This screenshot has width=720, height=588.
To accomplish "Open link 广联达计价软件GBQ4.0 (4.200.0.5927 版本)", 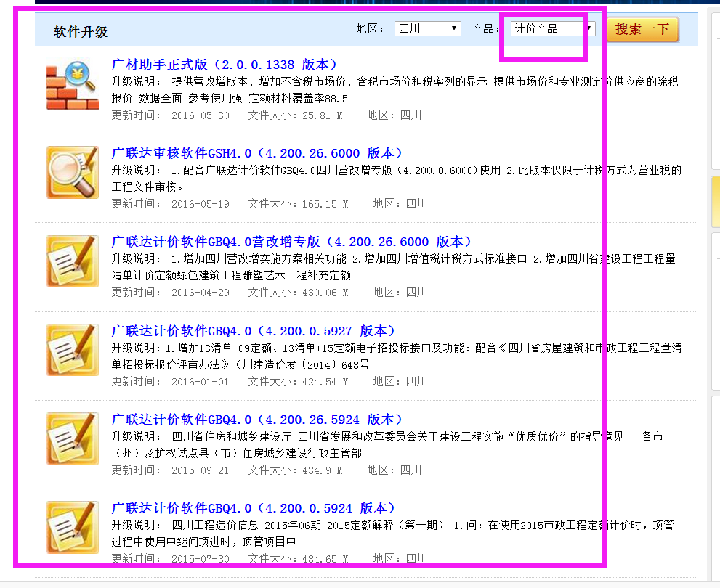I will (x=254, y=331).
